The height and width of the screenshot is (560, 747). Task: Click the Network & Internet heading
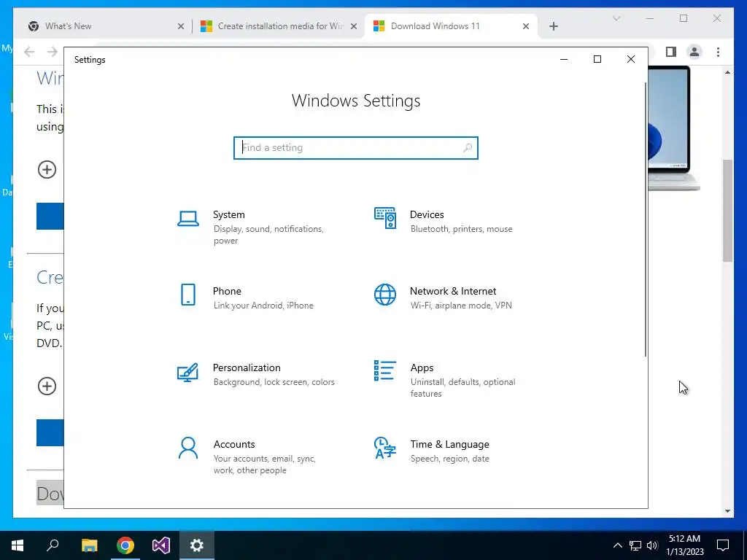[453, 292]
